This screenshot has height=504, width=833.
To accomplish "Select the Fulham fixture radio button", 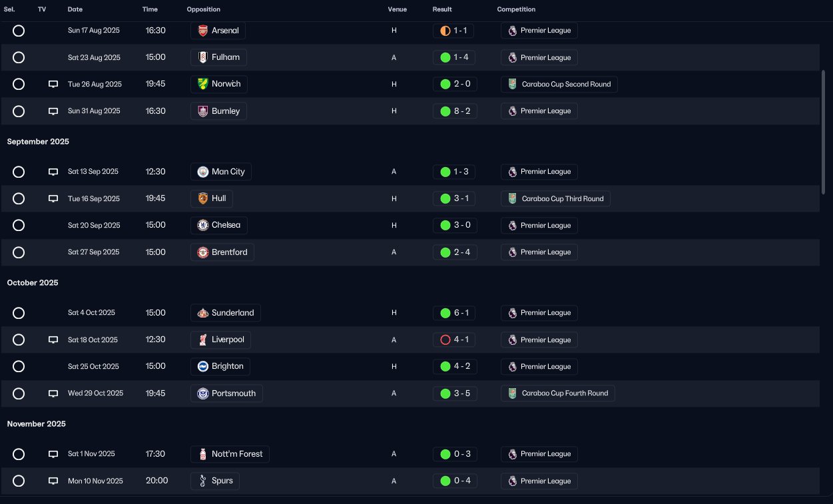I will [19, 57].
